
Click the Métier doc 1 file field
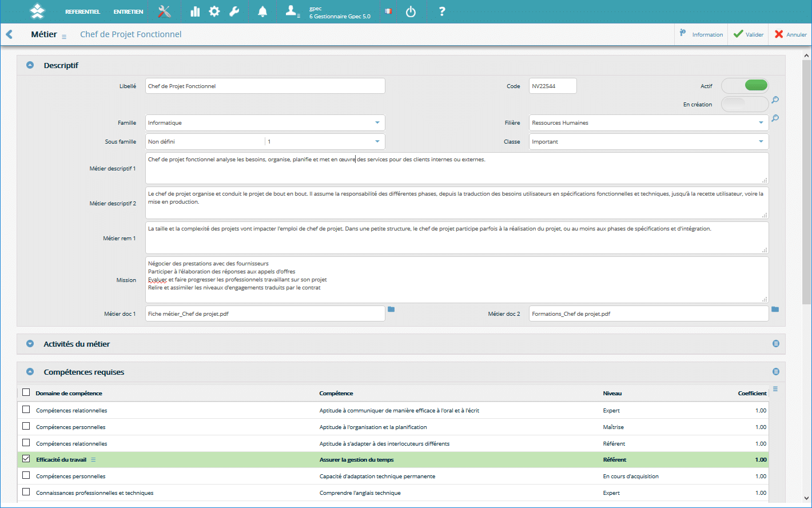pyautogui.click(x=265, y=313)
